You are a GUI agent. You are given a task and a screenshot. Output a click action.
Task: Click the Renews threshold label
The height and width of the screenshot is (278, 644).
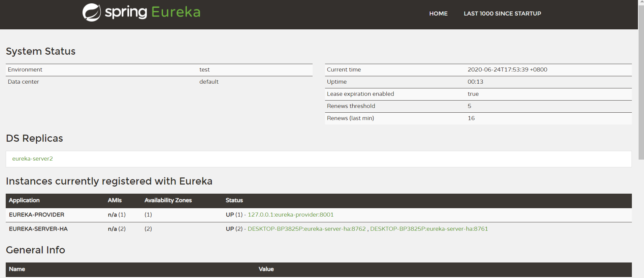pos(351,106)
